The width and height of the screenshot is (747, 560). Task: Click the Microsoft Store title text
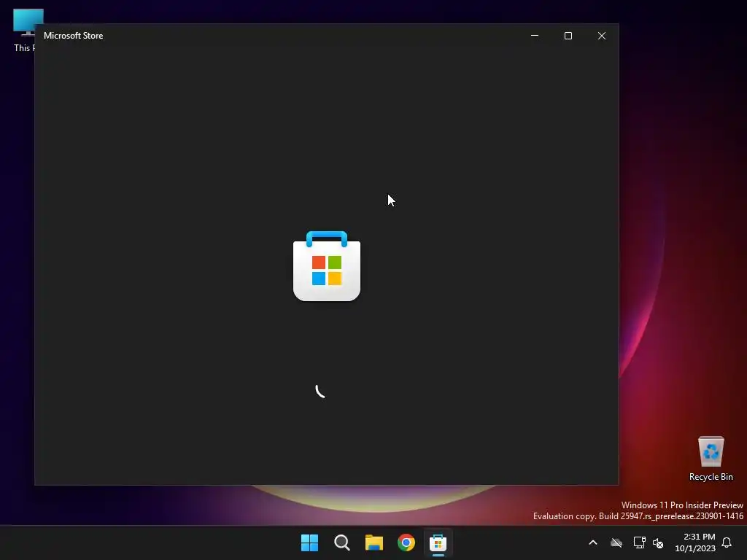[74, 36]
